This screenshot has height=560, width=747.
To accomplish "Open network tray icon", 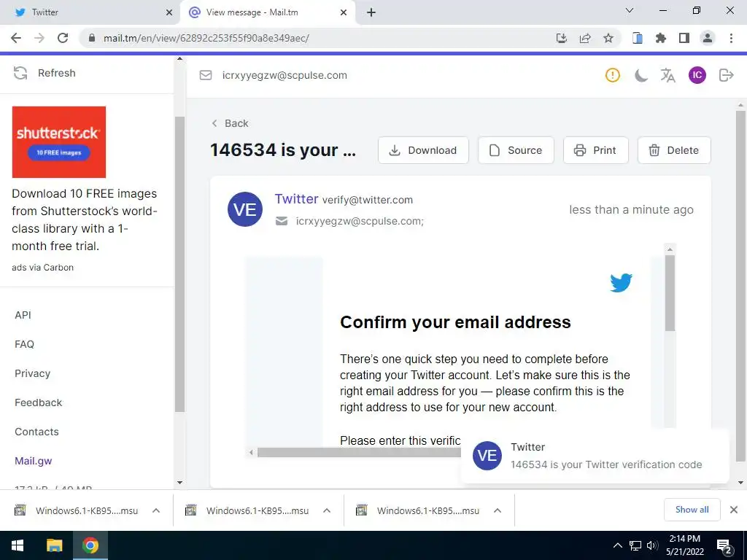I will tap(635, 545).
